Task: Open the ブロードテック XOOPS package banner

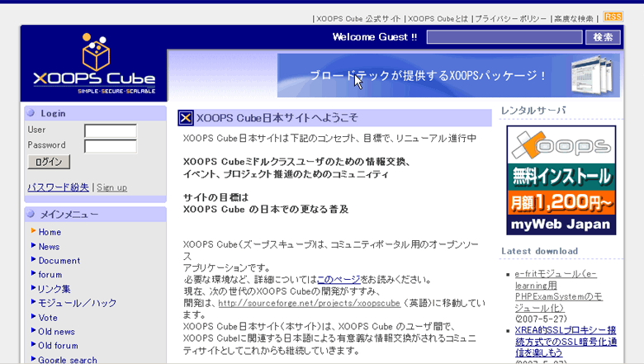Action: [x=448, y=75]
